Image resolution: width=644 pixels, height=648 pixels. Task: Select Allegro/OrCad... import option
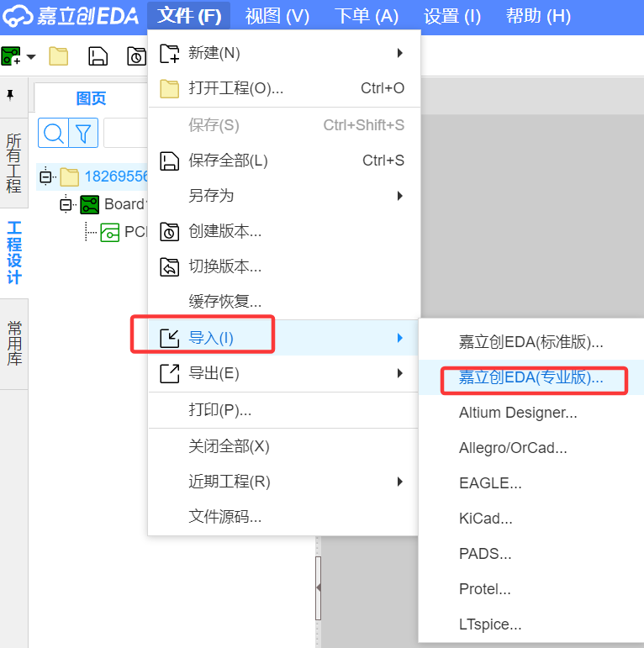[x=531, y=448]
